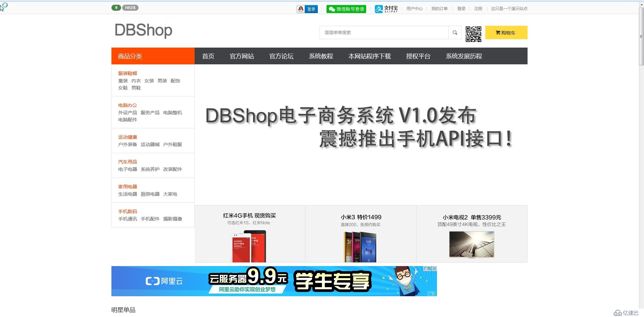
Task: Open 我的订单 my orders link
Action: 439,9
